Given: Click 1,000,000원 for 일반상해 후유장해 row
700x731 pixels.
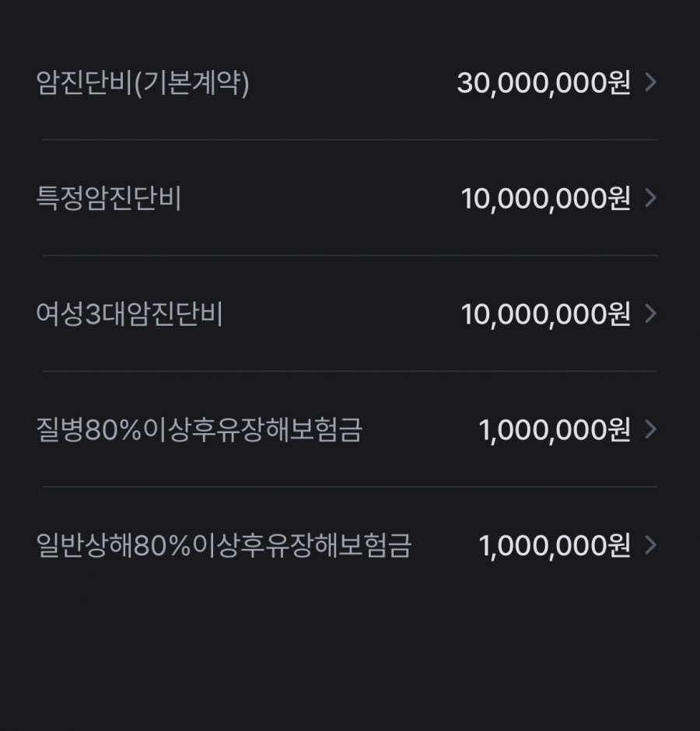Looking at the screenshot, I should tap(555, 545).
